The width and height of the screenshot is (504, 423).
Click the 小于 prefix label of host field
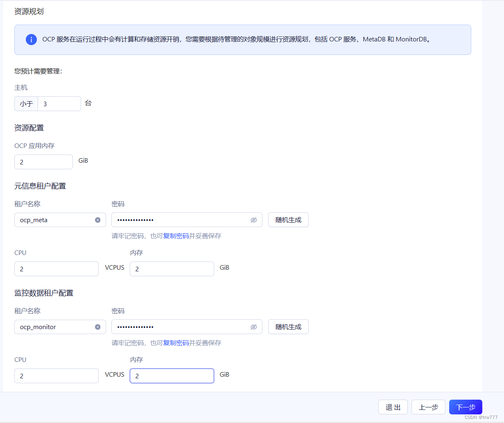(26, 104)
